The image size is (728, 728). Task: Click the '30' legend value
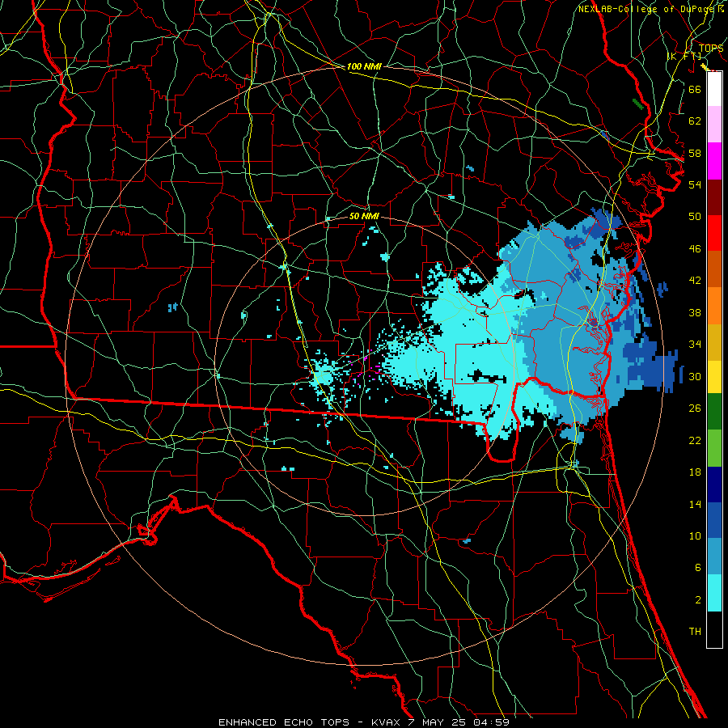[x=695, y=376]
